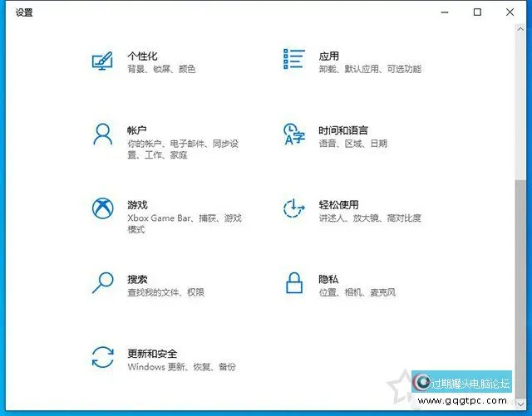
Task: Close the 设置 window
Action: [x=510, y=12]
